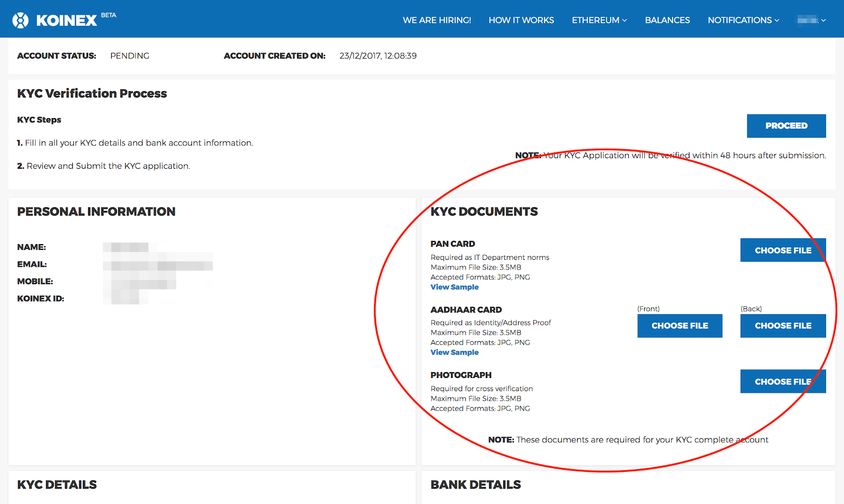The height and width of the screenshot is (504, 844).
Task: Select the PENDING account status text
Action: (x=130, y=56)
